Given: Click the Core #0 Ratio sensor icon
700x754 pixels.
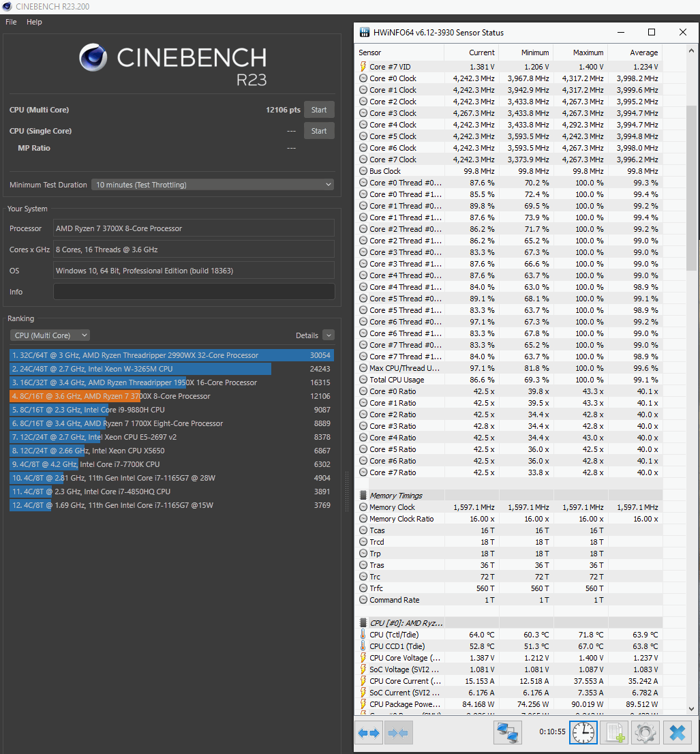Looking at the screenshot, I should [363, 391].
